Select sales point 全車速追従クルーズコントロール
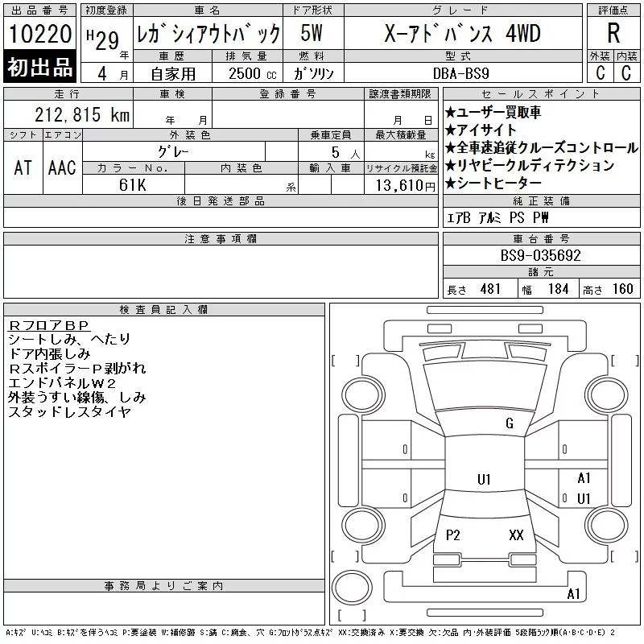 pyautogui.click(x=541, y=147)
